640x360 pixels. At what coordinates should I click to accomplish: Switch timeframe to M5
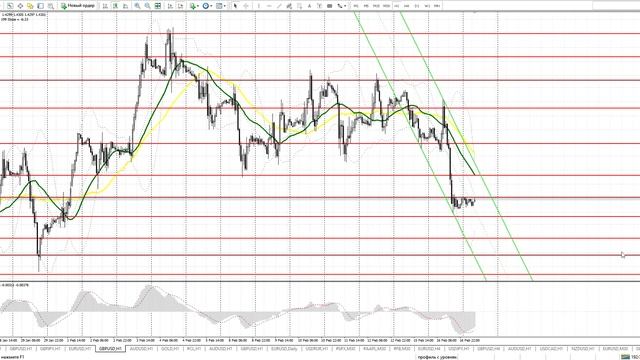[x=366, y=6]
